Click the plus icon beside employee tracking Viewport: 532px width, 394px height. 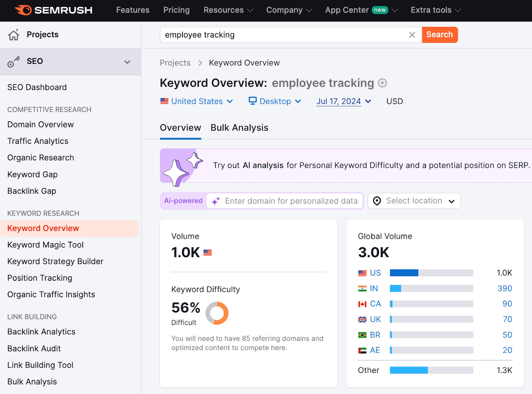click(382, 83)
